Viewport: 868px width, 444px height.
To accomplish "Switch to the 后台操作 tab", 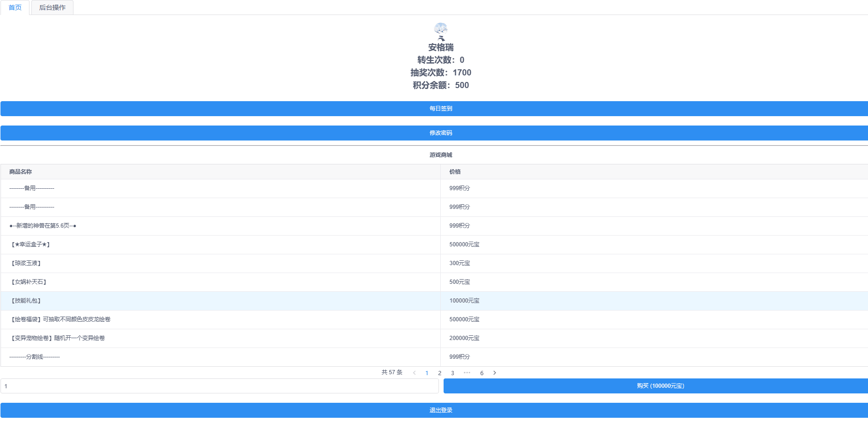I will tap(51, 7).
